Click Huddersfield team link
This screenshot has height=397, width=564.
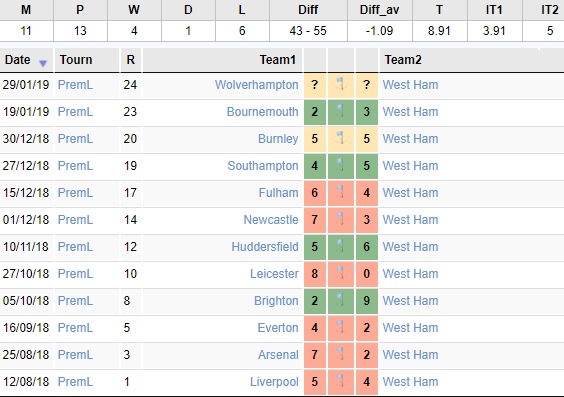point(265,247)
